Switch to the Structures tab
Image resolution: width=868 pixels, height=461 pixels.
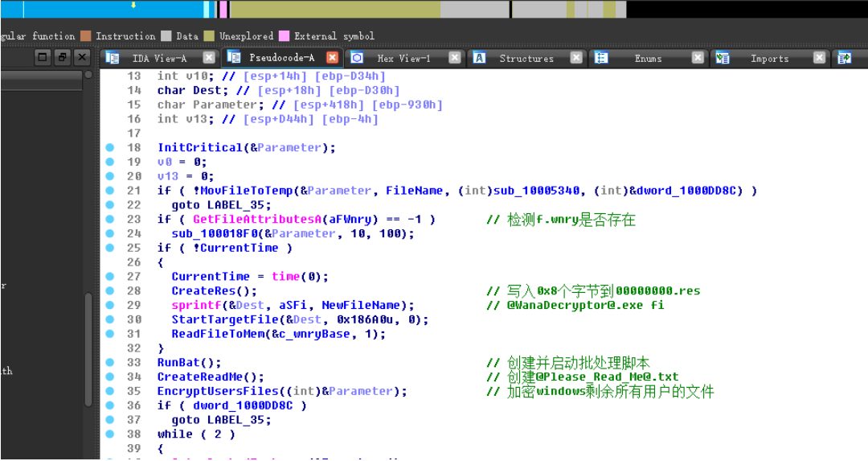(526, 58)
